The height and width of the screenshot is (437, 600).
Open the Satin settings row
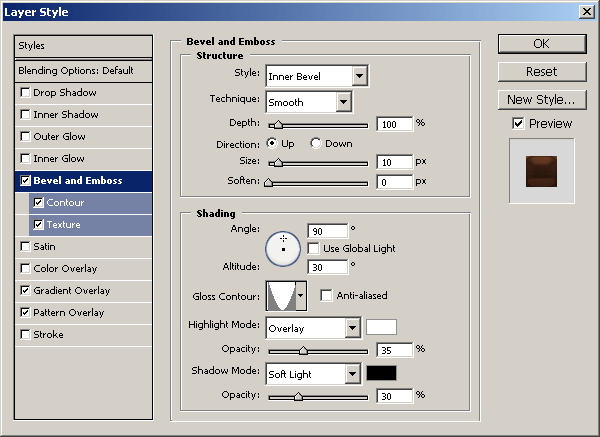(x=83, y=246)
